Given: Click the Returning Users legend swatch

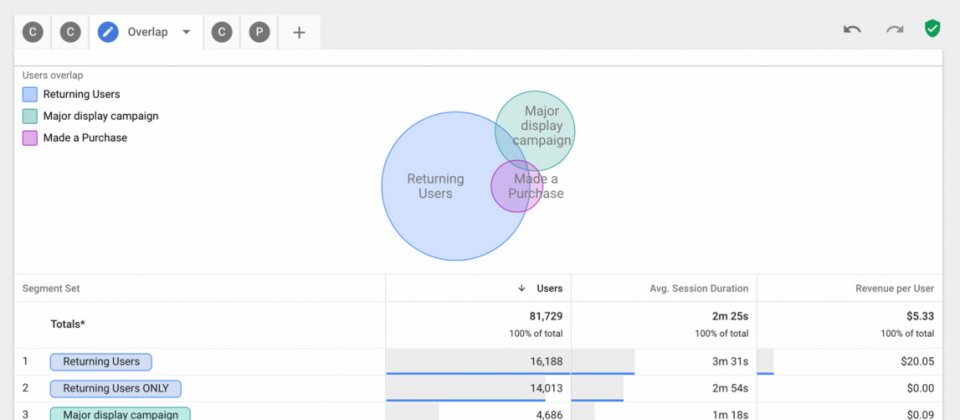Looking at the screenshot, I should pyautogui.click(x=30, y=94).
